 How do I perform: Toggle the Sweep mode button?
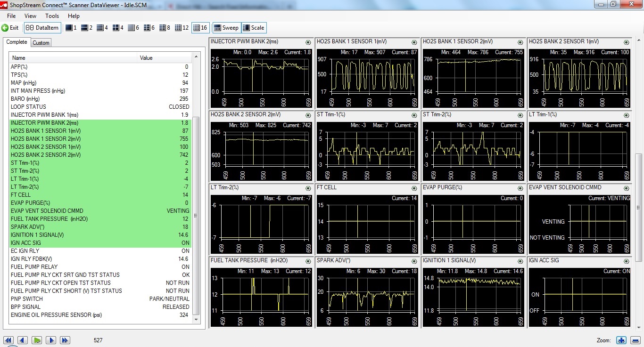click(x=226, y=28)
